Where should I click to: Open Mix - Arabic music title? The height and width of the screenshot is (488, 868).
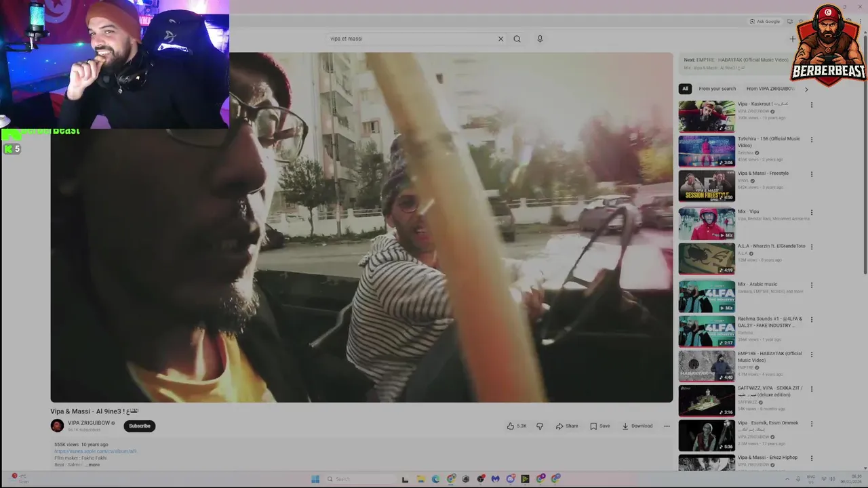(757, 285)
